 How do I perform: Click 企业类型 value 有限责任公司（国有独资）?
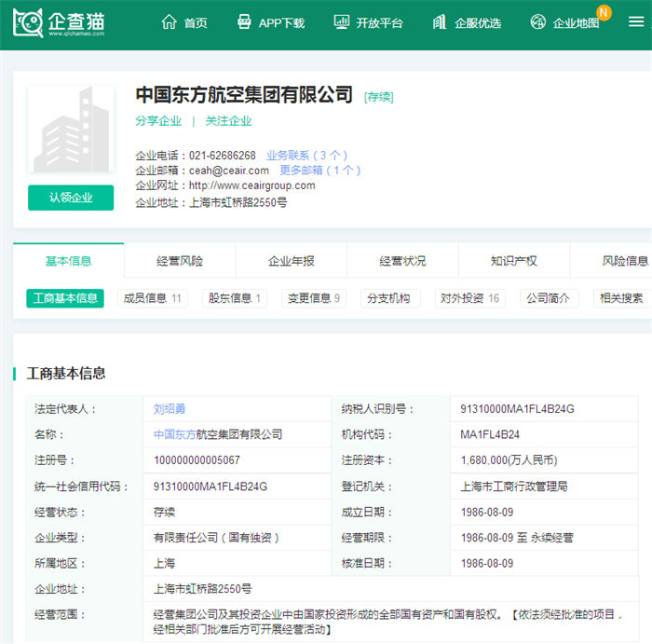[x=216, y=538]
